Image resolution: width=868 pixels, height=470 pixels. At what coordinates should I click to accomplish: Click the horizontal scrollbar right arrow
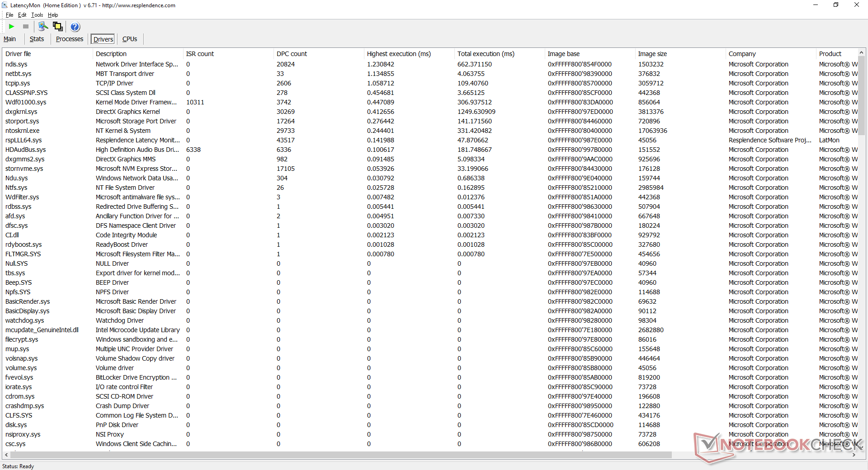(x=854, y=455)
